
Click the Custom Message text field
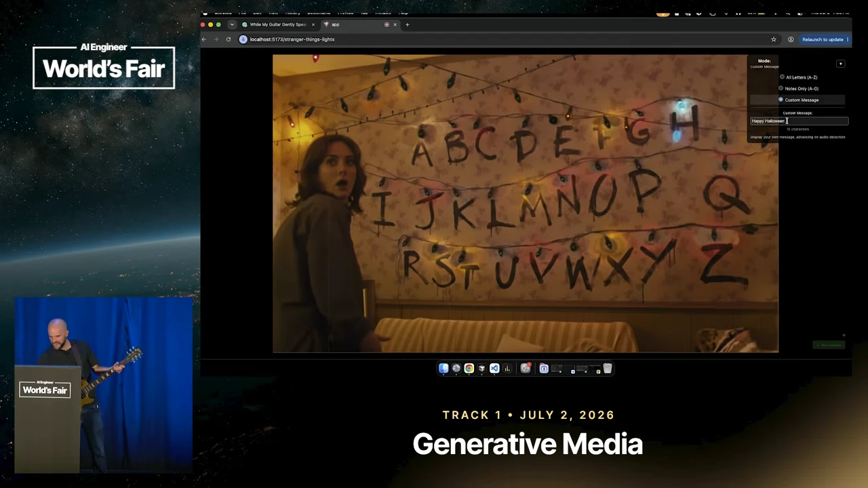coord(799,121)
